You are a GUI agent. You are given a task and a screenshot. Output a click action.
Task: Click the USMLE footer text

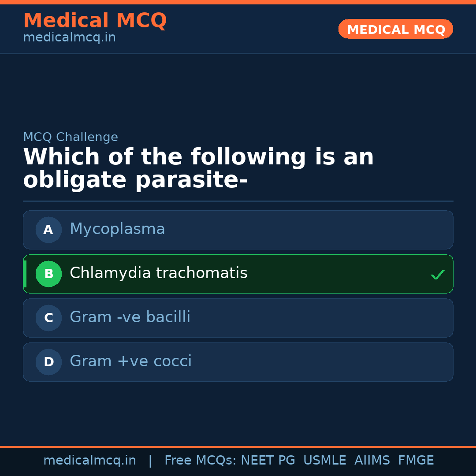[x=324, y=461]
